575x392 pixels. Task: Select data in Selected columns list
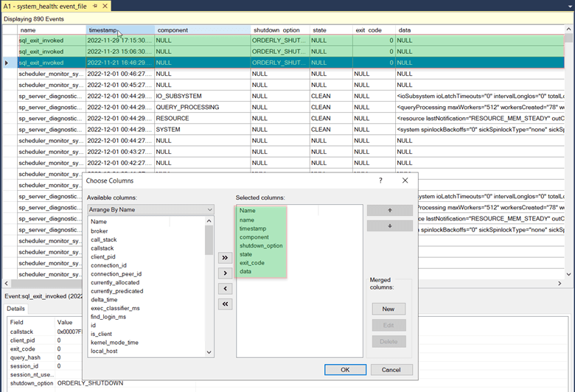(245, 271)
